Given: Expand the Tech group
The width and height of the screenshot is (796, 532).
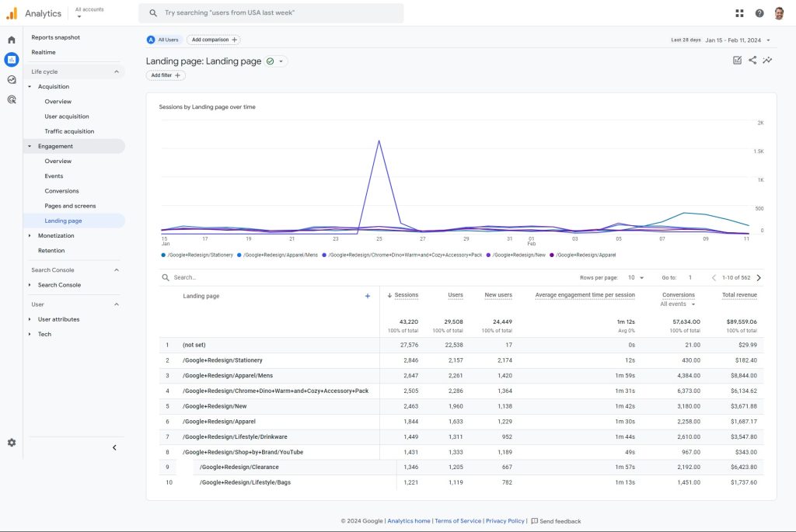Looking at the screenshot, I should pyautogui.click(x=30, y=334).
